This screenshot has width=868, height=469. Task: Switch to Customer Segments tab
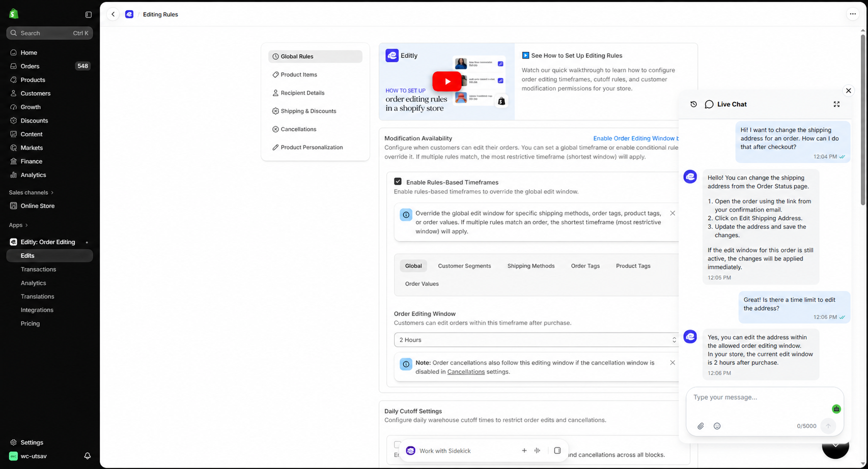click(464, 266)
